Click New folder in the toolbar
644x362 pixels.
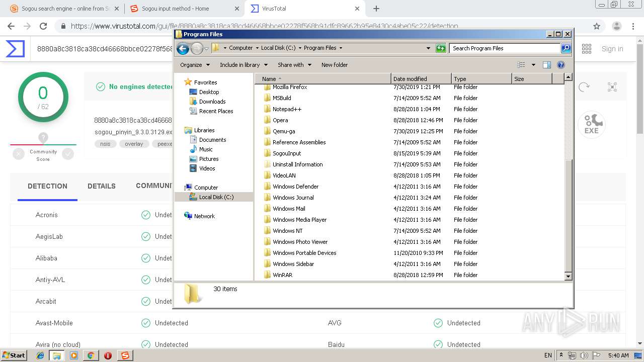[x=335, y=65]
